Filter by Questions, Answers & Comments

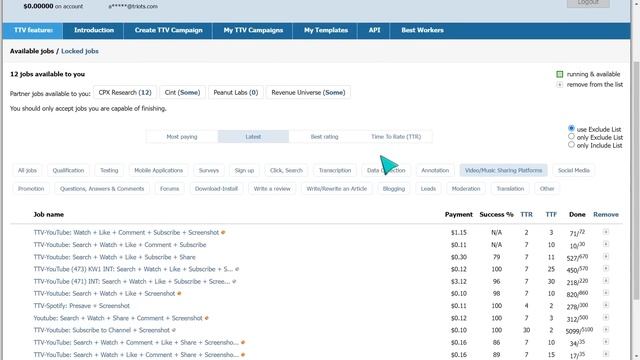[x=102, y=189]
